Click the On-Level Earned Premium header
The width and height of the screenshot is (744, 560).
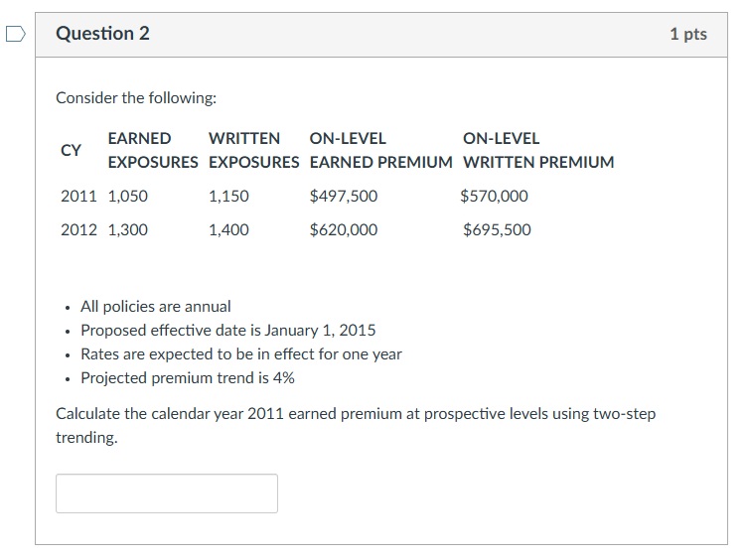tap(381, 150)
